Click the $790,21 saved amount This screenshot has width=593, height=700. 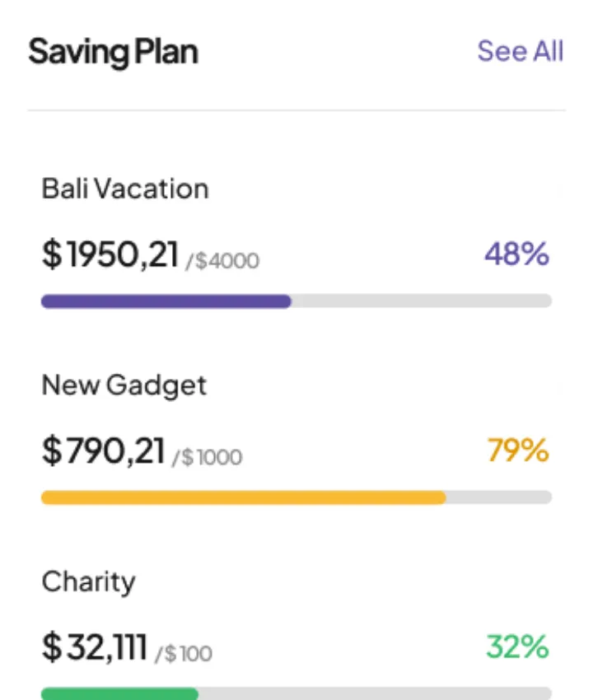(104, 451)
